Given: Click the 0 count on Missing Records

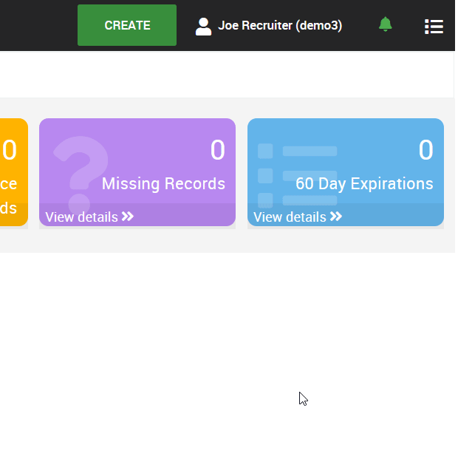Looking at the screenshot, I should pos(218,150).
